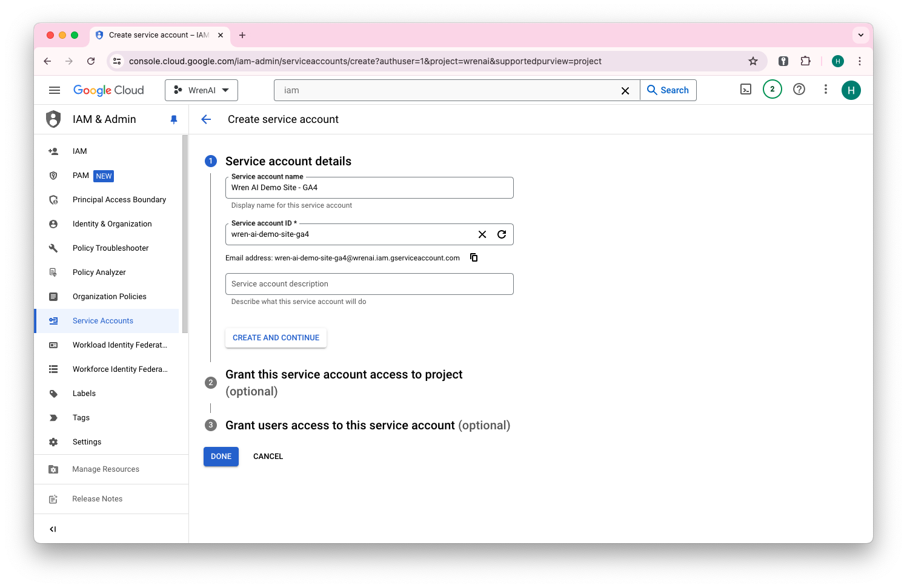Click the sidebar scrollbar
907x588 pixels.
point(185,234)
